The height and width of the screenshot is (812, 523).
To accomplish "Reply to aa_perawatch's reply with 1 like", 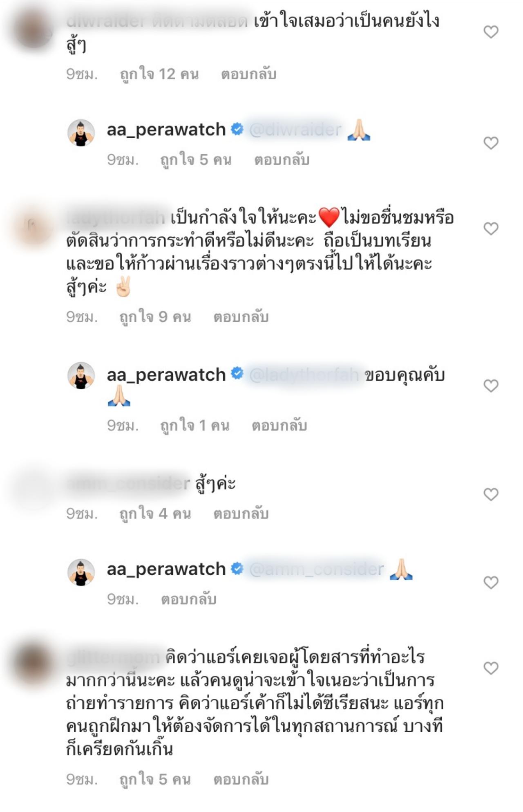I will [279, 426].
